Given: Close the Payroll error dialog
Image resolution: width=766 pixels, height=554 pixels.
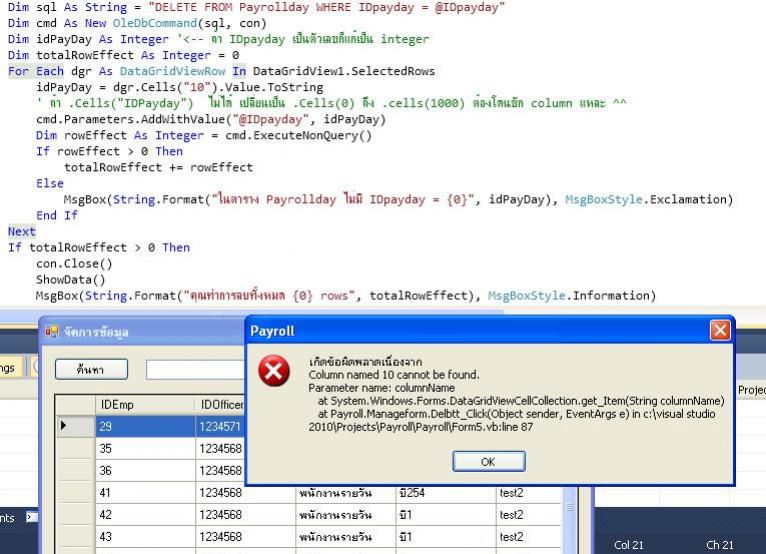Looking at the screenshot, I should 720,330.
